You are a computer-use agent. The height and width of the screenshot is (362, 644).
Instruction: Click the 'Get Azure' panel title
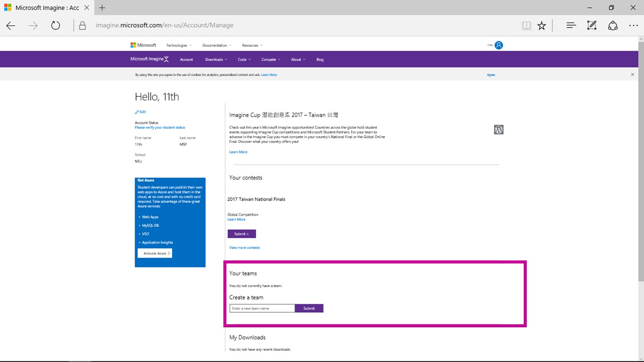pyautogui.click(x=146, y=180)
